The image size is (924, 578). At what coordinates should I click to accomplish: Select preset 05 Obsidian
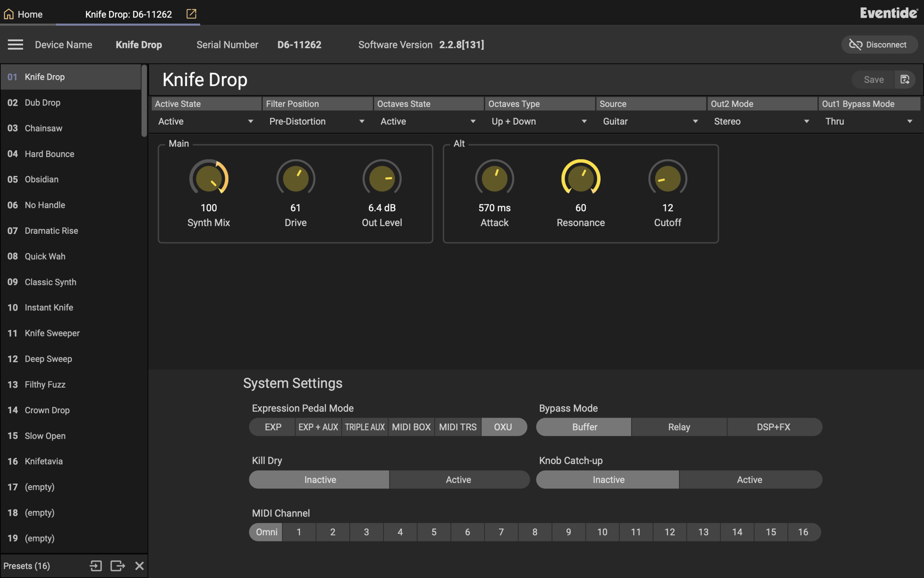[71, 179]
